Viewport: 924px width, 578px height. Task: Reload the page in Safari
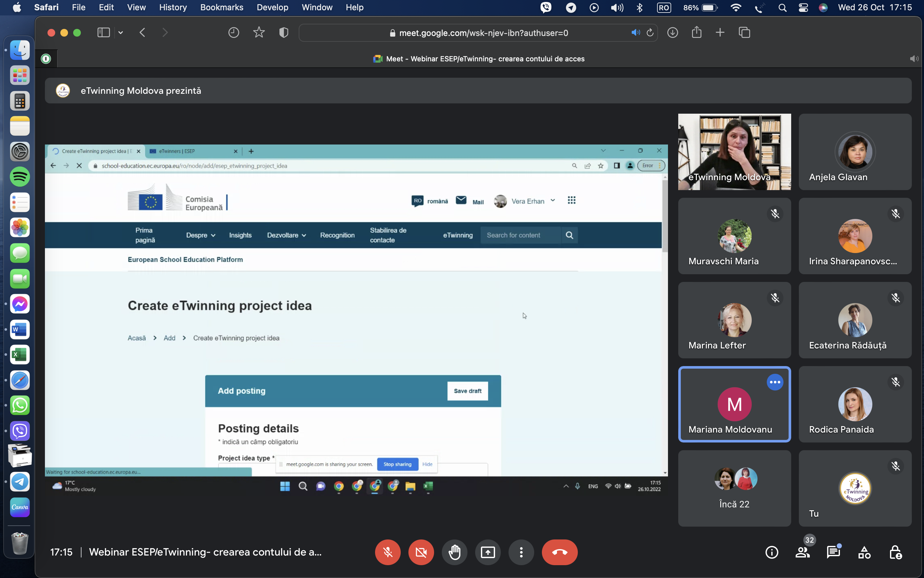click(x=650, y=33)
